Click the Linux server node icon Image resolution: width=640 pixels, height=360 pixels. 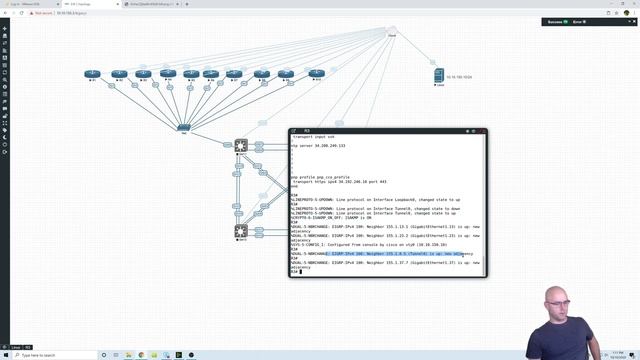439,76
